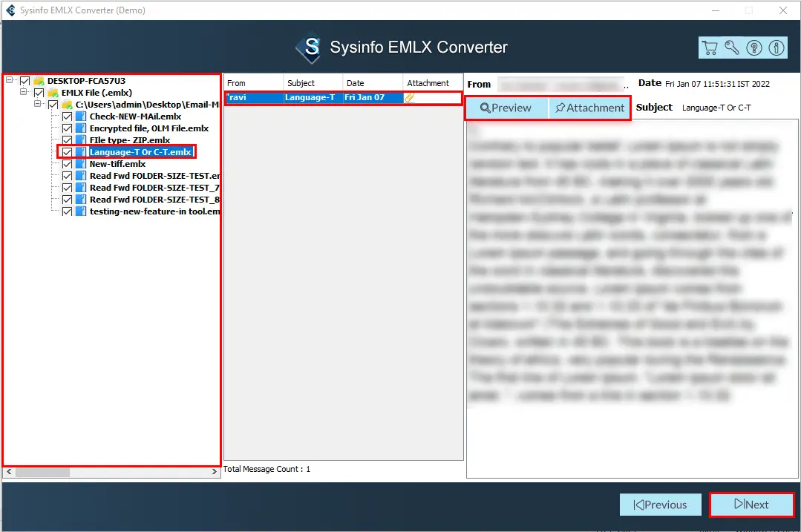
Task: Select Encrypted file, OLM File.emlx item
Action: pos(149,128)
